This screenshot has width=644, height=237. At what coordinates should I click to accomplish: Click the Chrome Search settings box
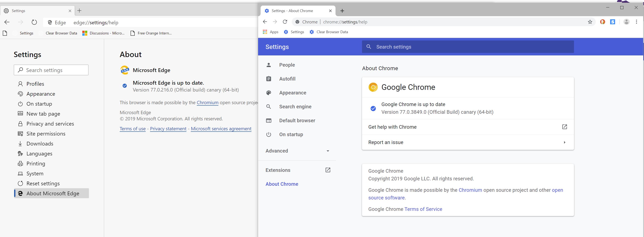(468, 47)
